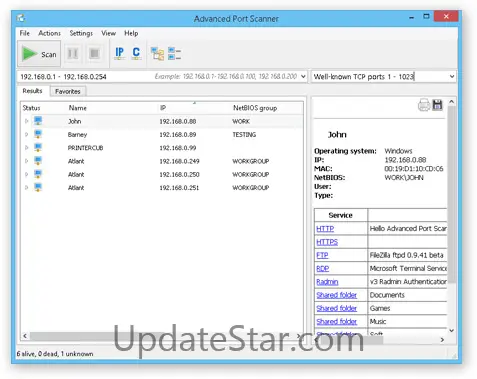The height and width of the screenshot is (379, 477).
Task: Stop the scan with the stop icon
Action: click(x=94, y=53)
